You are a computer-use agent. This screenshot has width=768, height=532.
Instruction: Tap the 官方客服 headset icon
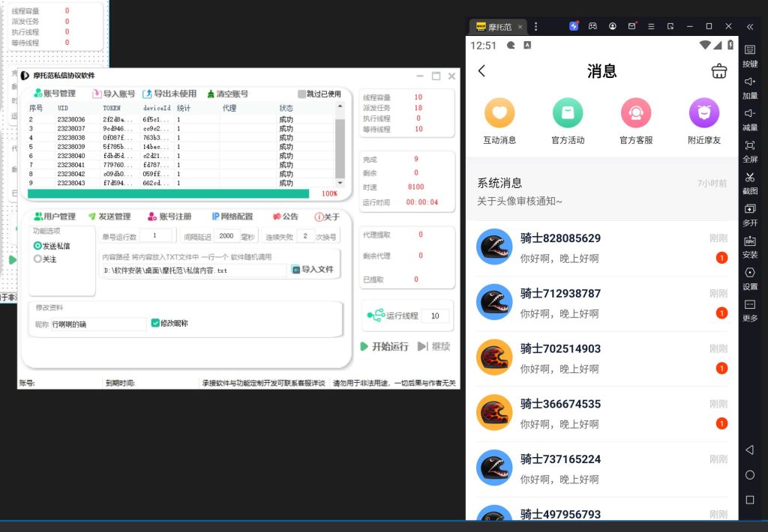pos(636,114)
